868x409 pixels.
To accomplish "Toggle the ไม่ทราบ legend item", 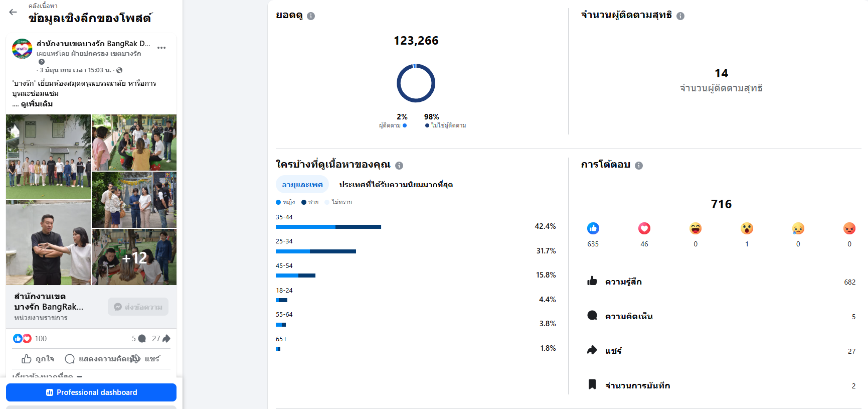I will 338,202.
